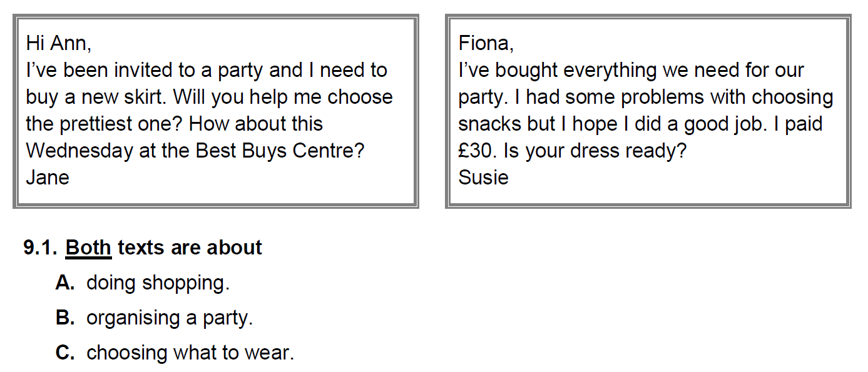Click the £30 amount in Susie's note
The image size is (868, 372).
[x=477, y=151]
